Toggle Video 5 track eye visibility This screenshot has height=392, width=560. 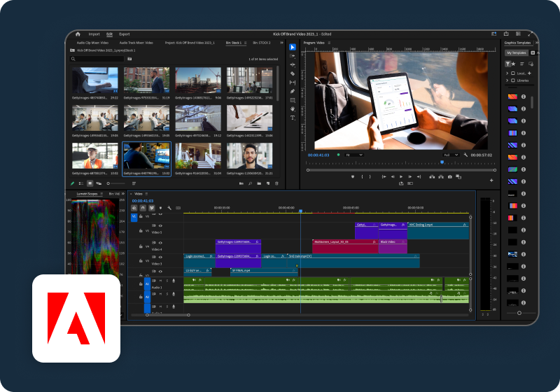click(160, 225)
